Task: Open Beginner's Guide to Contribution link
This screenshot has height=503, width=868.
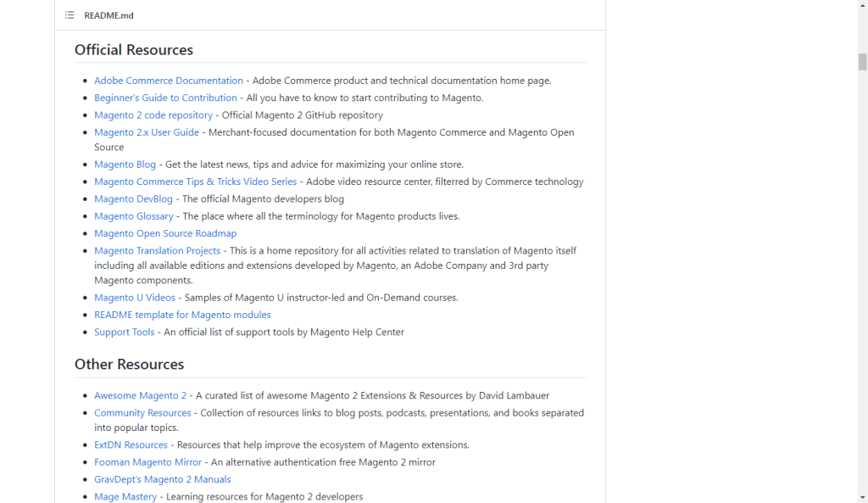Action: tap(165, 98)
